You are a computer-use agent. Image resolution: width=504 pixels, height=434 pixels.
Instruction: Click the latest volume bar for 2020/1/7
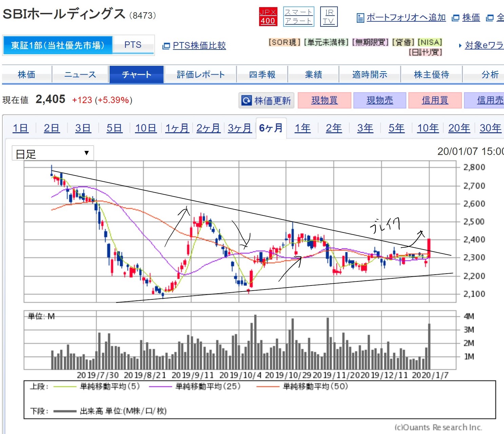pos(429,347)
